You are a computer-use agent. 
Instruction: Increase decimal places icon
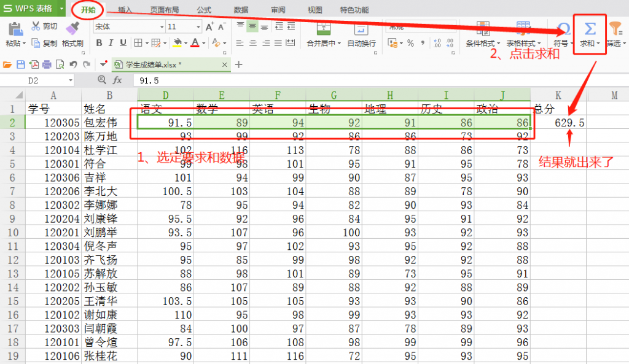point(437,43)
